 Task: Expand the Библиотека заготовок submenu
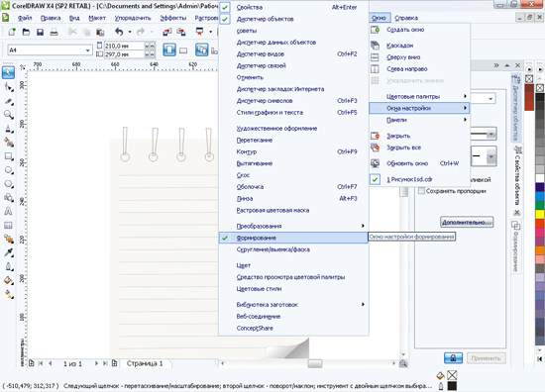[293, 305]
